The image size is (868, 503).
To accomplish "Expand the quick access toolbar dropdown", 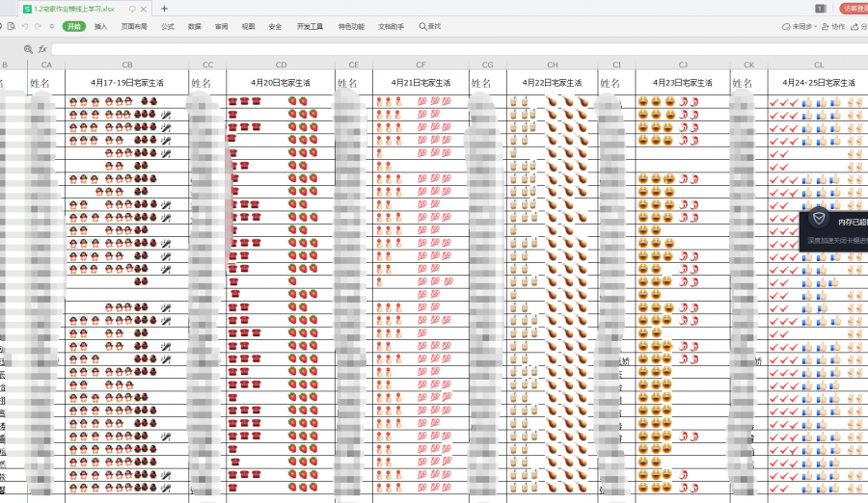I will pos(51,26).
